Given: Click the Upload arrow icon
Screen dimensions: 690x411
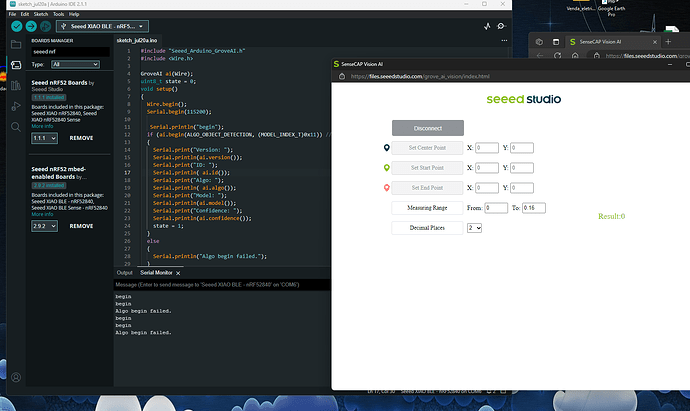Looking at the screenshot, I should click(31, 26).
